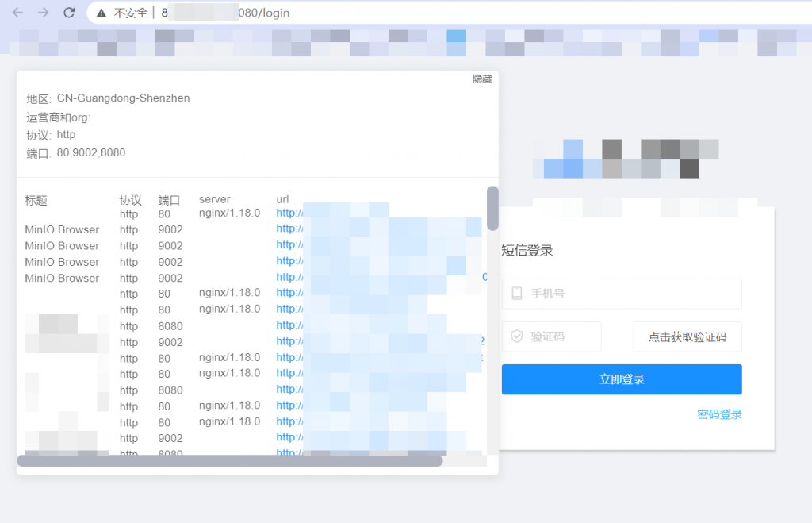The width and height of the screenshot is (812, 523).
Task: Click the url column header
Action: (282, 199)
